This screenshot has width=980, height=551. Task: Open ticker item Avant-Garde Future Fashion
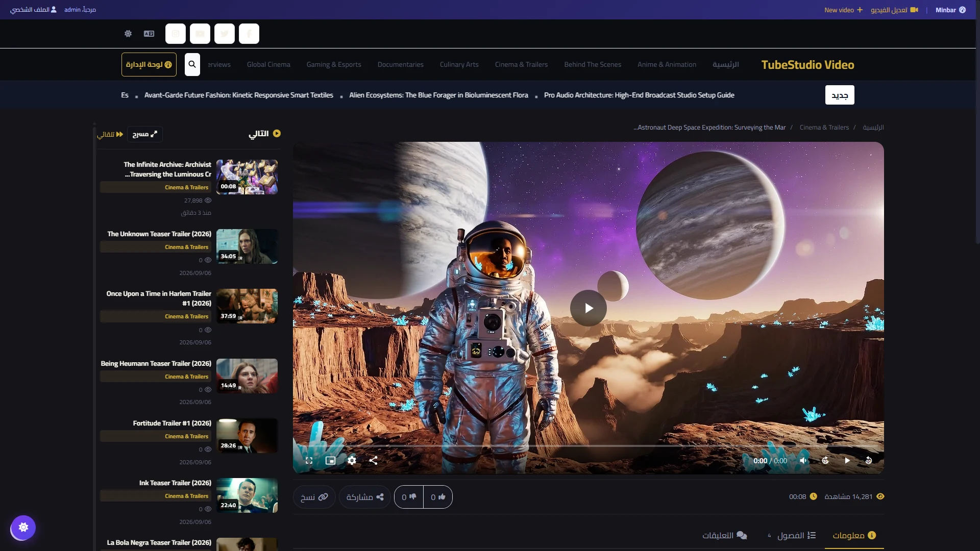(238, 95)
